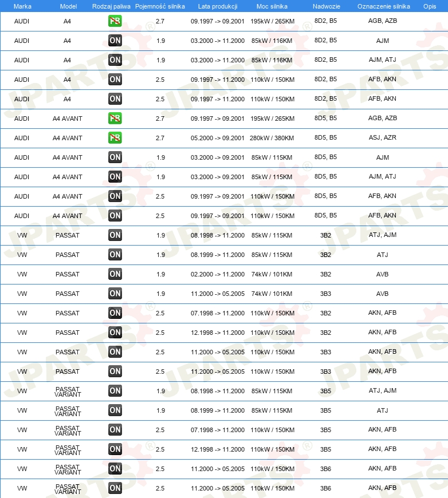Click the Model column header
This screenshot has width=448, height=498.
[68, 6]
